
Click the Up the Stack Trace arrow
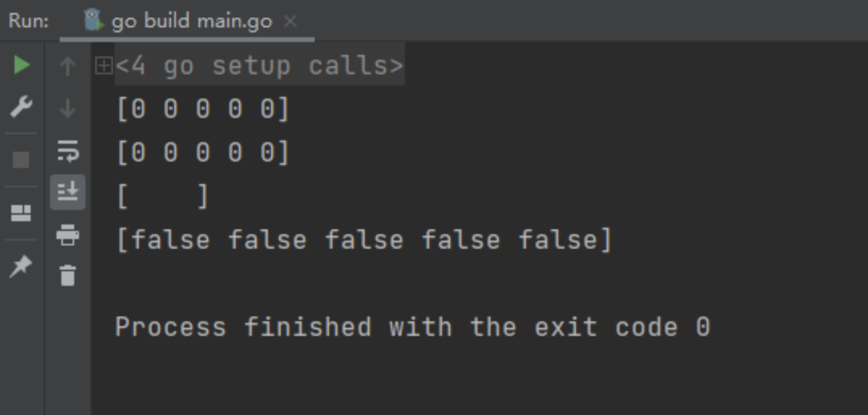point(68,66)
